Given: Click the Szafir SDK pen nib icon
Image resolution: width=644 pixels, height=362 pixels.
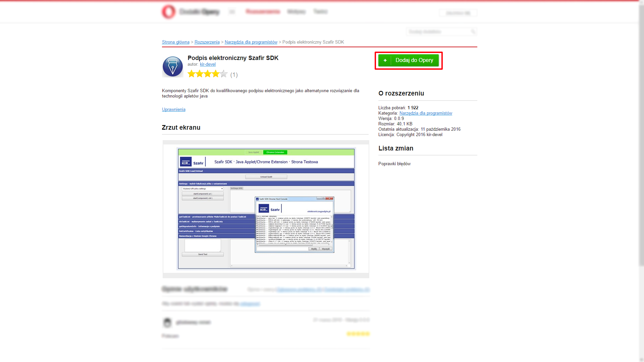Looking at the screenshot, I should [x=172, y=66].
